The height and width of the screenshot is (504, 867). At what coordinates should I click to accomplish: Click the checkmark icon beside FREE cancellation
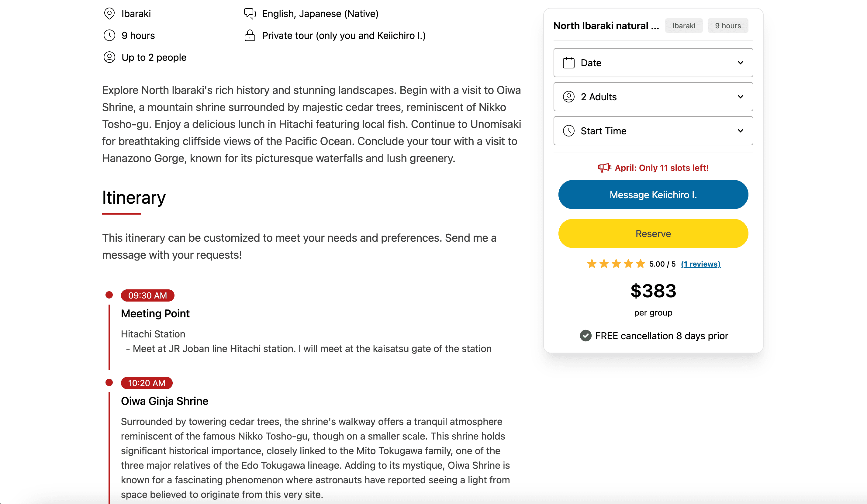pyautogui.click(x=585, y=336)
